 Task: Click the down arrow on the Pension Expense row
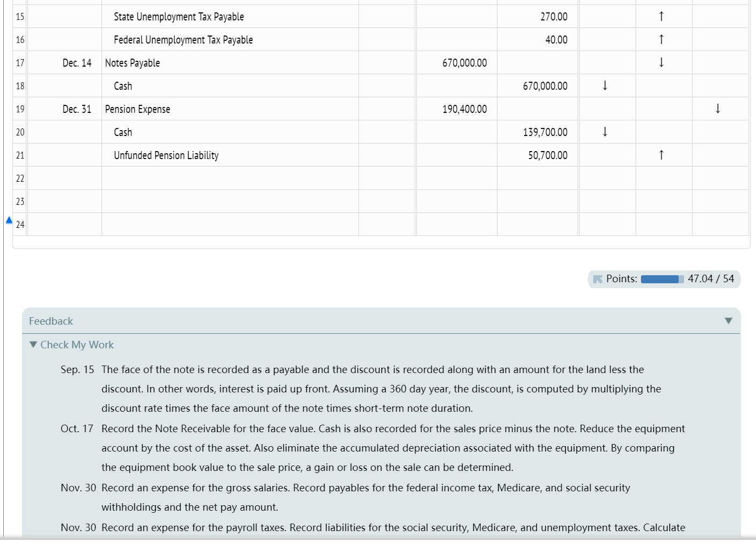[x=718, y=109]
